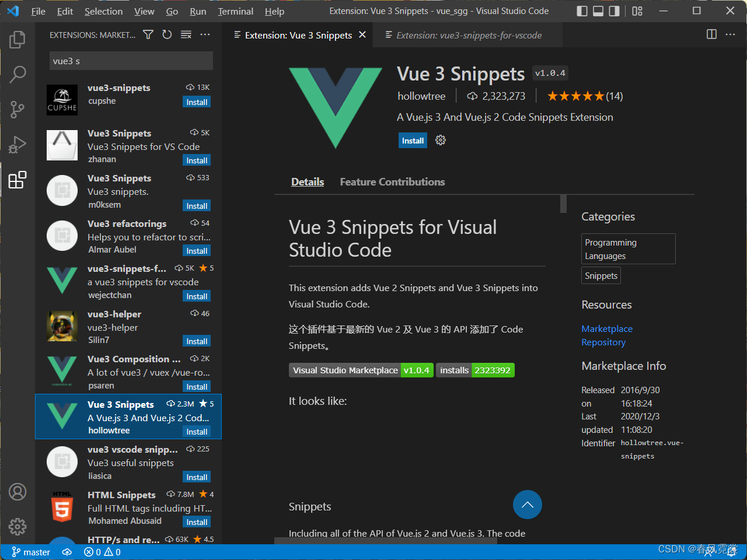Clear extensions search results icon
The image size is (747, 560).
[x=186, y=35]
